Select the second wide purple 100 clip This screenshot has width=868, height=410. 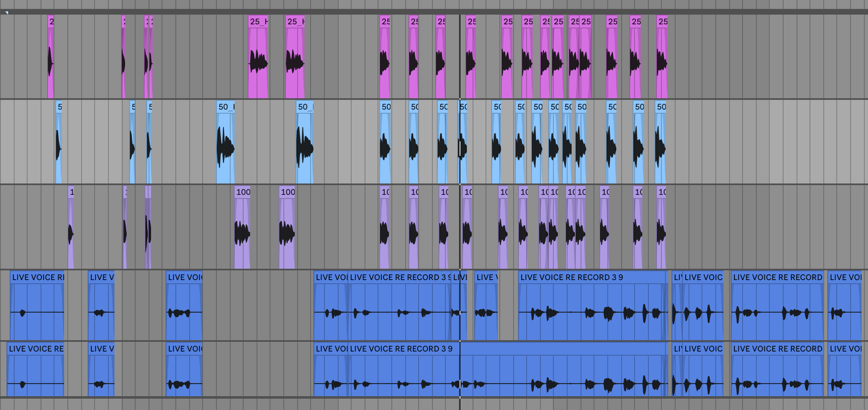287,227
